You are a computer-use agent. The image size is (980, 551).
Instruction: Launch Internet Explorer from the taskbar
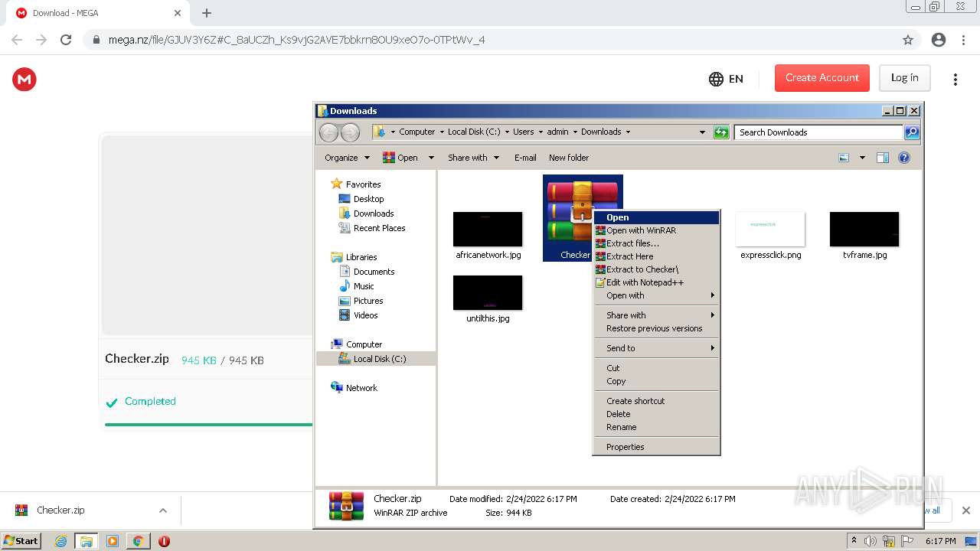point(61,541)
